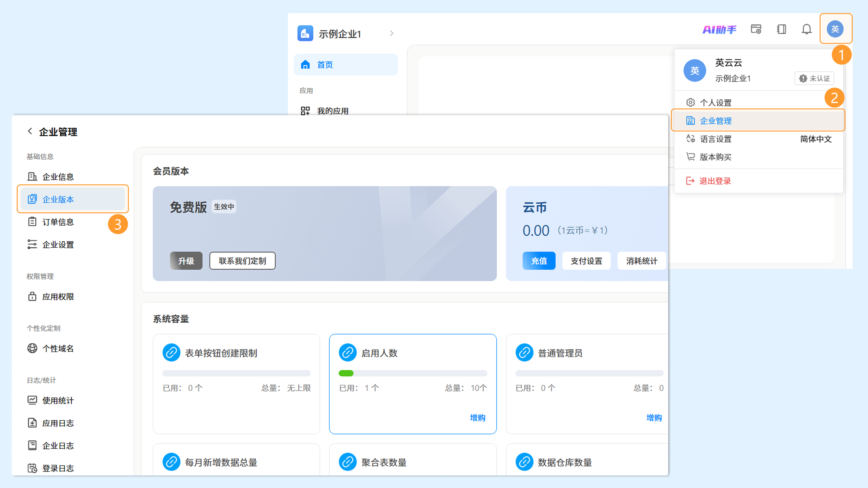Click the 简体中文 language value

pyautogui.click(x=816, y=139)
